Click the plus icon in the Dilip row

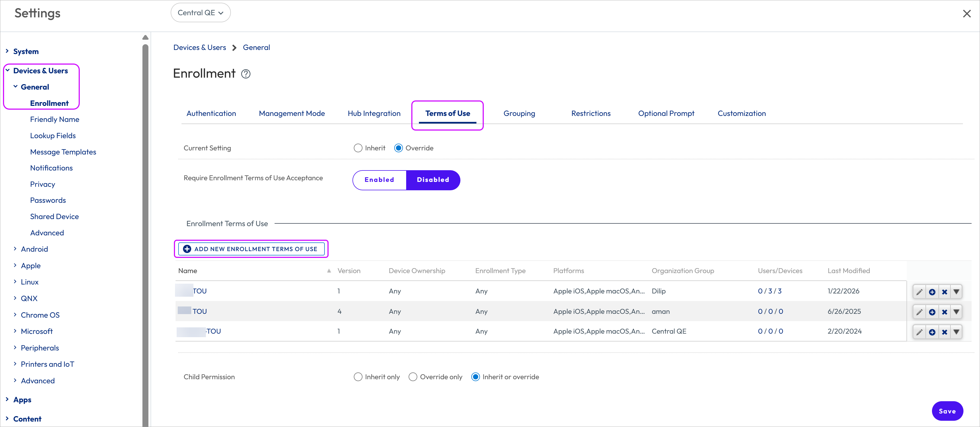click(932, 292)
